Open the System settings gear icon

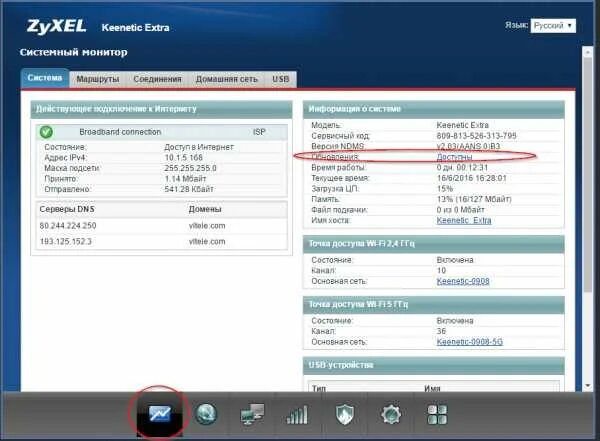[391, 415]
